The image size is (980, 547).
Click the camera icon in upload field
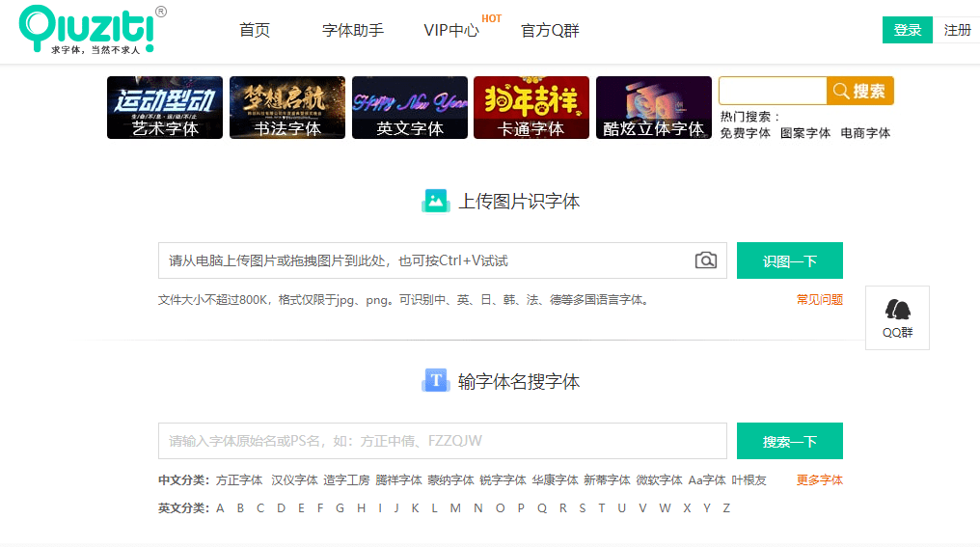point(706,260)
